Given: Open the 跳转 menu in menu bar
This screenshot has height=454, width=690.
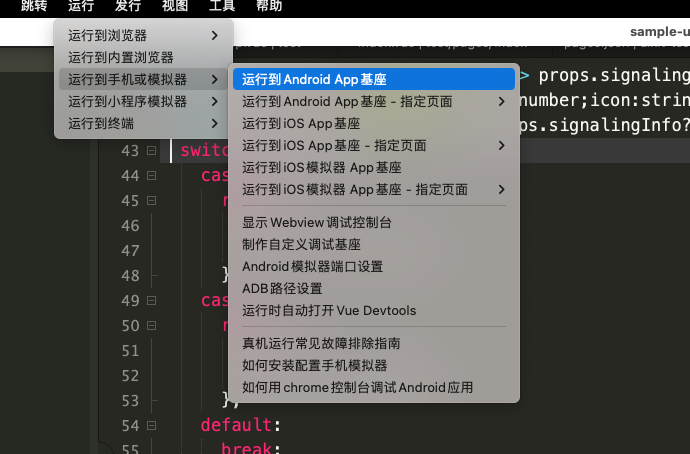Looking at the screenshot, I should pos(34,6).
